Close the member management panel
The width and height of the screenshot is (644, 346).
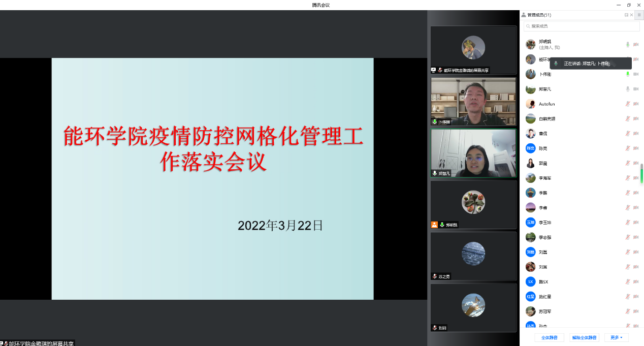pyautogui.click(x=632, y=15)
